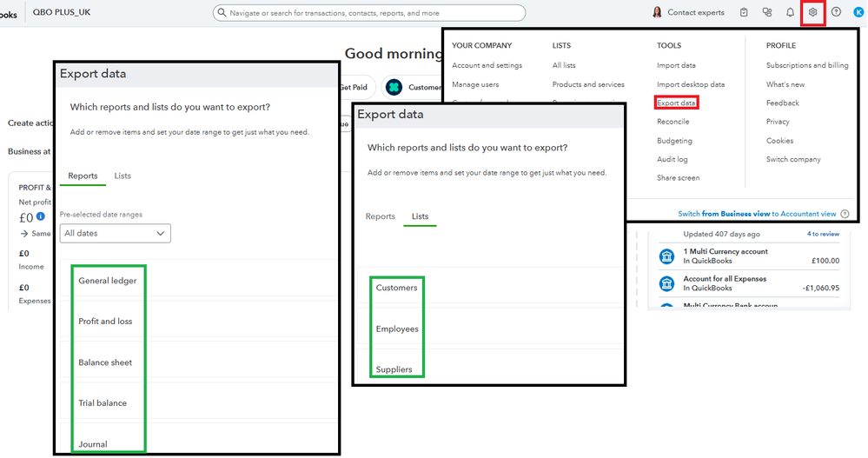The height and width of the screenshot is (458, 868).
Task: Click the £100.00 balance amount
Action: (x=825, y=261)
